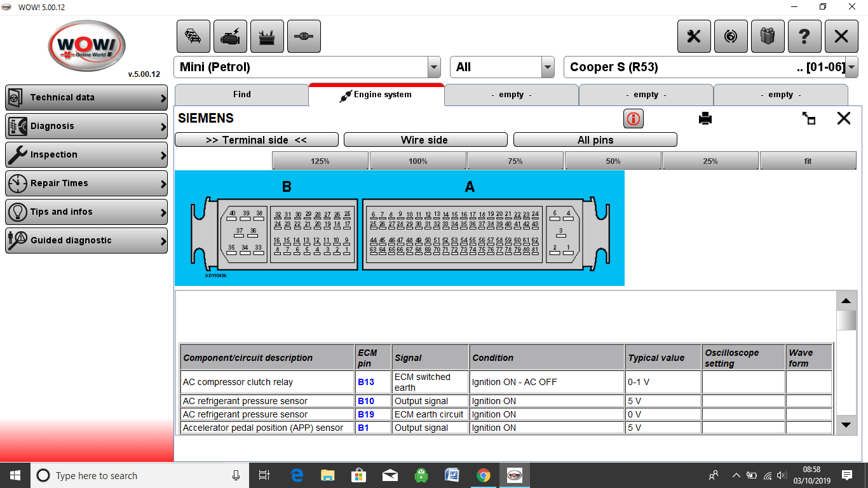Open the Diagnosis menu
The width and height of the screenshot is (868, 488).
(86, 126)
